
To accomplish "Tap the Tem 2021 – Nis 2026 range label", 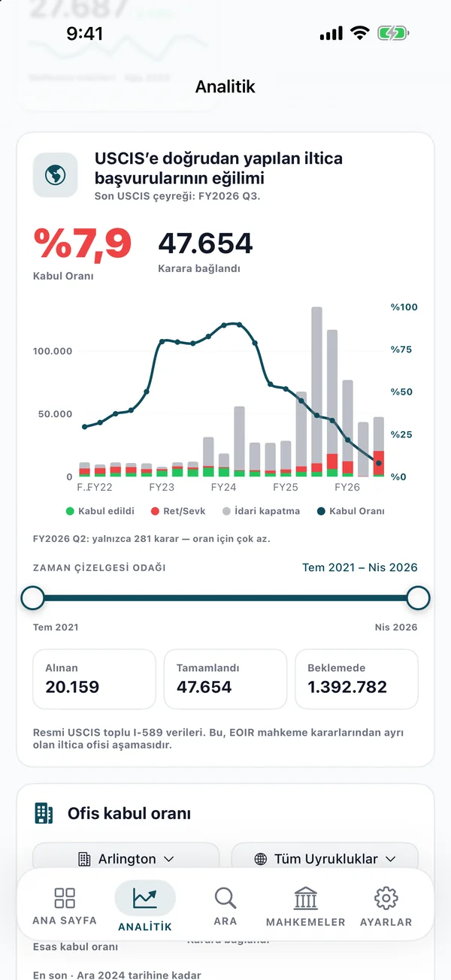I will click(x=360, y=567).
